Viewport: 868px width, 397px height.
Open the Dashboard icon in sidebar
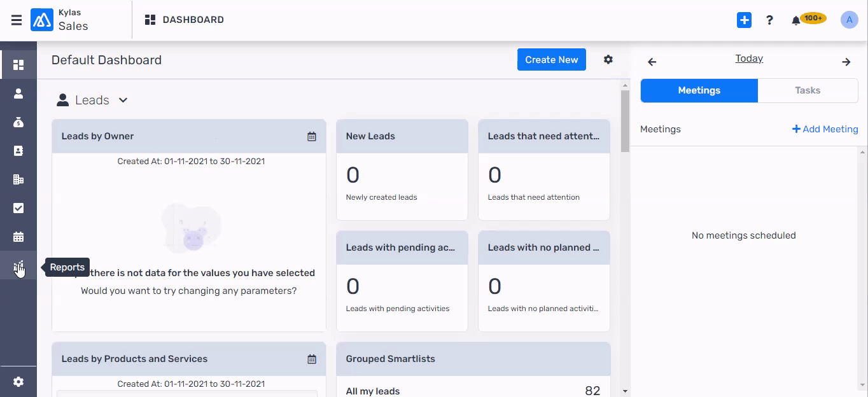point(18,65)
